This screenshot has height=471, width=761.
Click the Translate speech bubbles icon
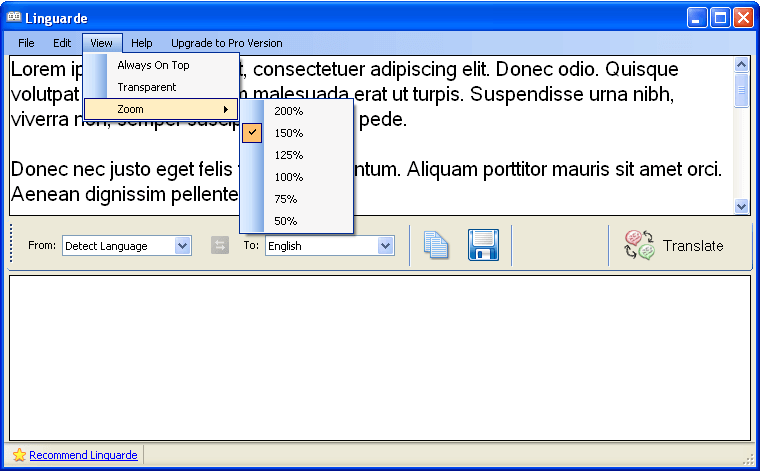tap(639, 246)
